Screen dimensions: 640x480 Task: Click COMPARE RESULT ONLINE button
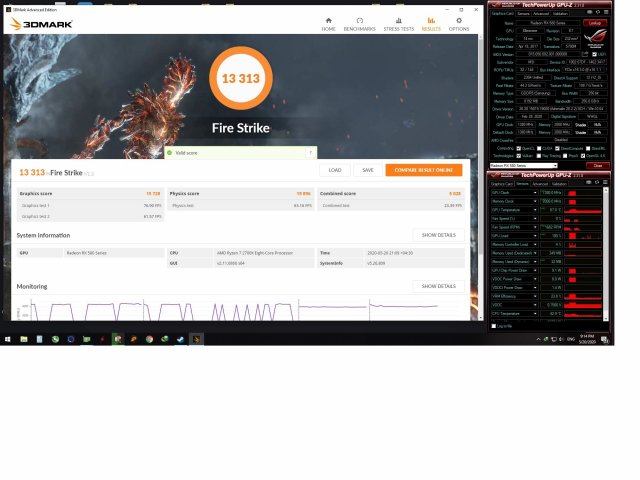point(423,170)
